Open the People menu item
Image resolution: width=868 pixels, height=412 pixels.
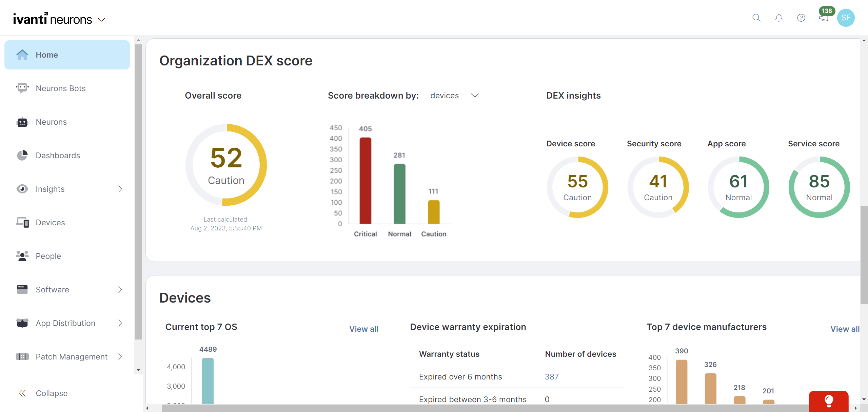pyautogui.click(x=67, y=256)
